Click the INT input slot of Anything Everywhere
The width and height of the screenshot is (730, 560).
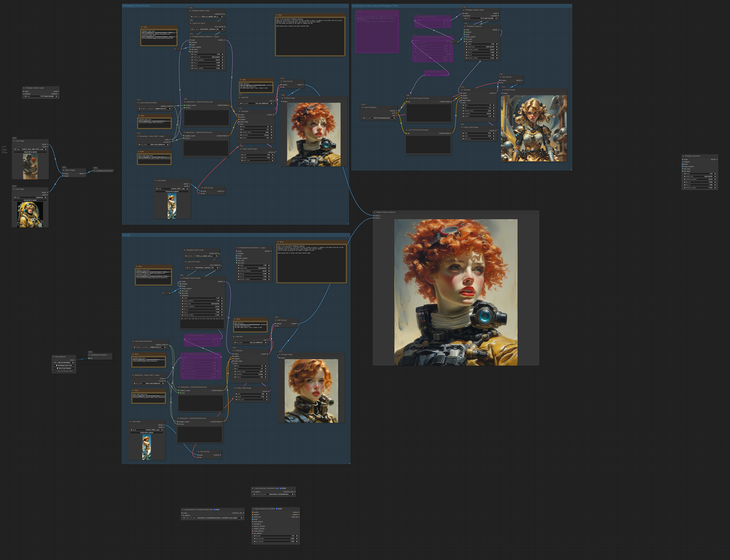click(x=89, y=358)
